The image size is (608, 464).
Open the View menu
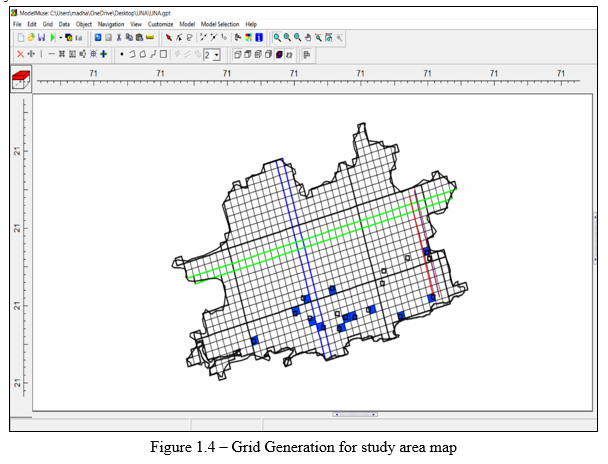136,24
